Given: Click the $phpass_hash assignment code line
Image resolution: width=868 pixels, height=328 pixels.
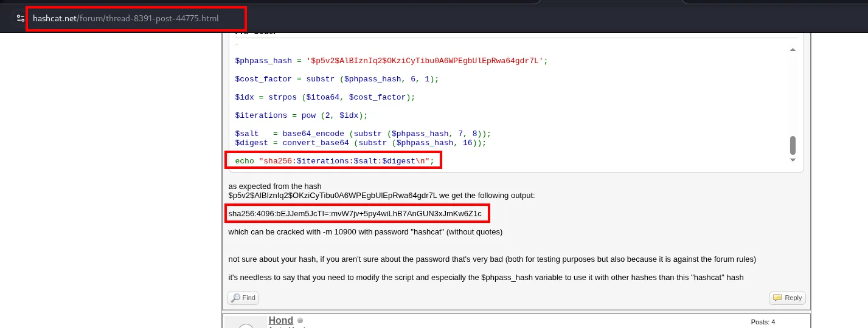Looking at the screenshot, I should click(392, 61).
